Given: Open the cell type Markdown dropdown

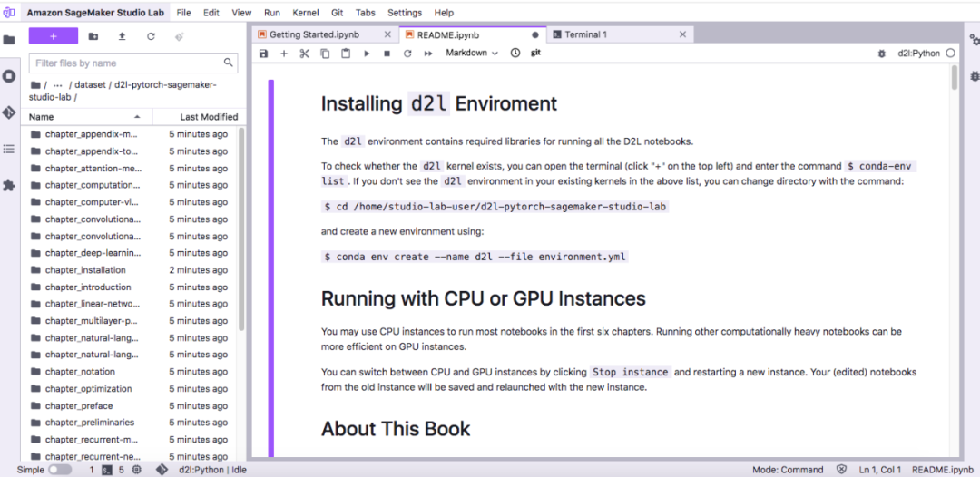Looking at the screenshot, I should [472, 54].
